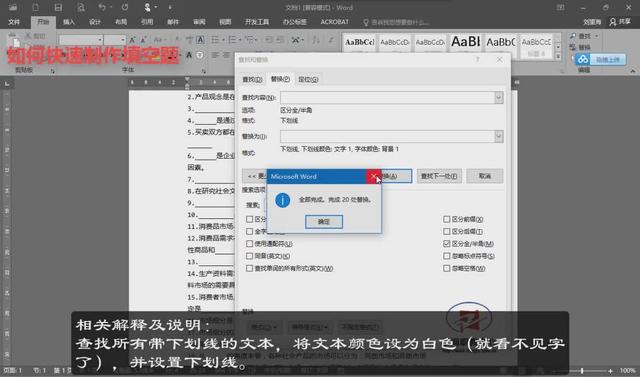Switch to the ACROBAT ribbon tab

pyautogui.click(x=335, y=22)
